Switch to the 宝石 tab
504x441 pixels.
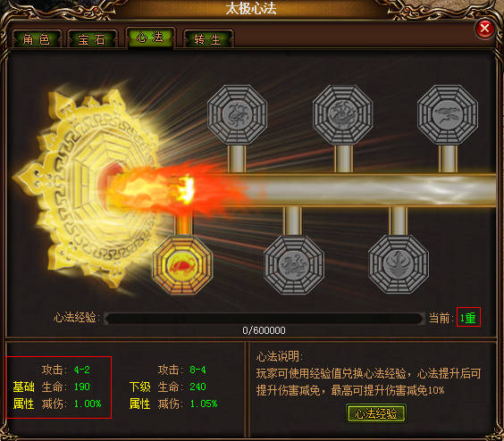pyautogui.click(x=92, y=39)
